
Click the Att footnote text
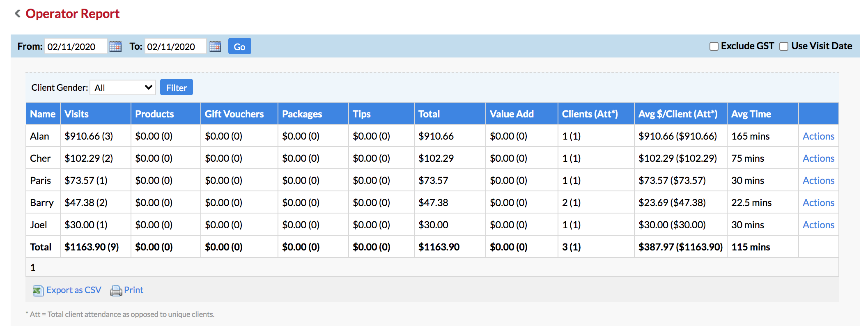pyautogui.click(x=120, y=315)
